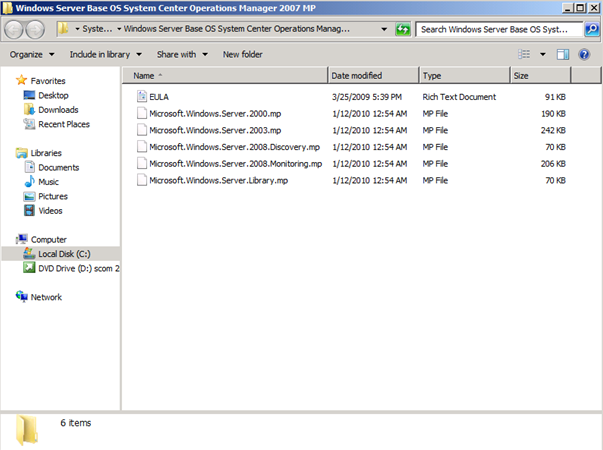Viewport: 603px width, 450px height.
Task: Toggle the preview pane button
Action: coord(562,54)
